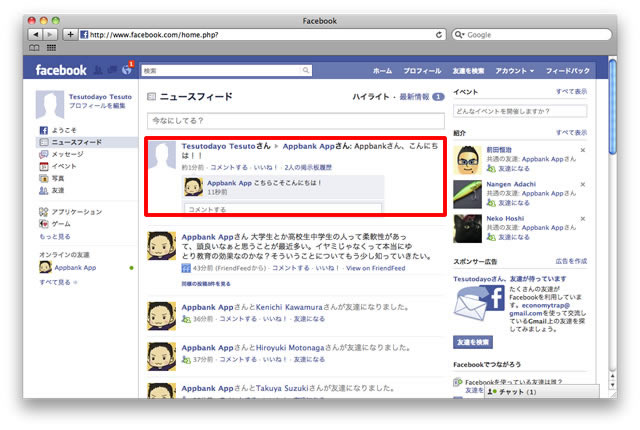Open notifications globe with red badge
Image resolution: width=640 pixels, height=430 pixels.
(x=127, y=69)
